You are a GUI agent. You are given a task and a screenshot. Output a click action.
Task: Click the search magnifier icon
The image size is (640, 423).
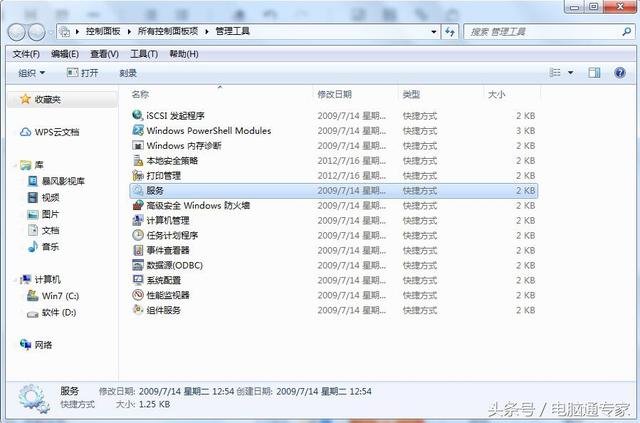pyautogui.click(x=627, y=31)
